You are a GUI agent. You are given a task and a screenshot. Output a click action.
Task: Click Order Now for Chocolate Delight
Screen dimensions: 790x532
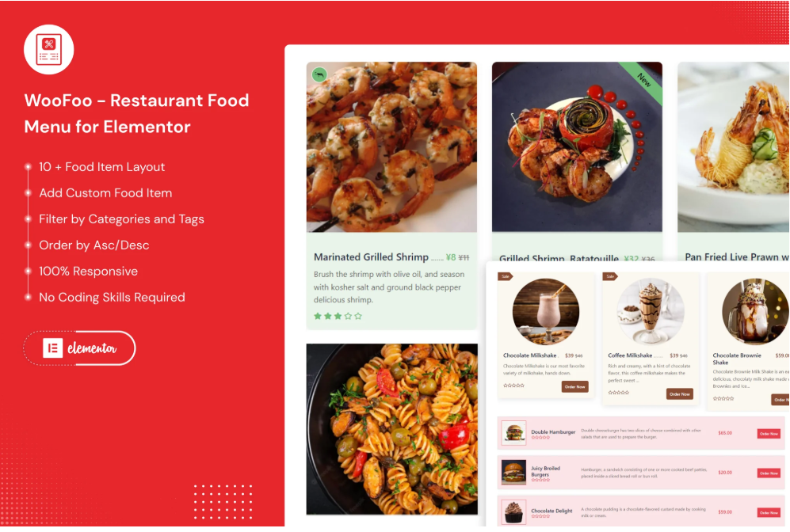pyautogui.click(x=769, y=512)
